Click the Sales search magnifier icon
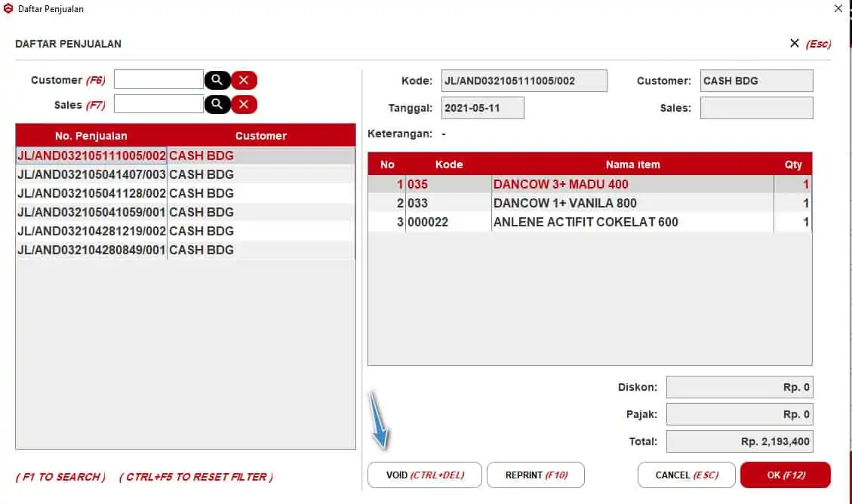The height and width of the screenshot is (504, 852). pos(217,104)
